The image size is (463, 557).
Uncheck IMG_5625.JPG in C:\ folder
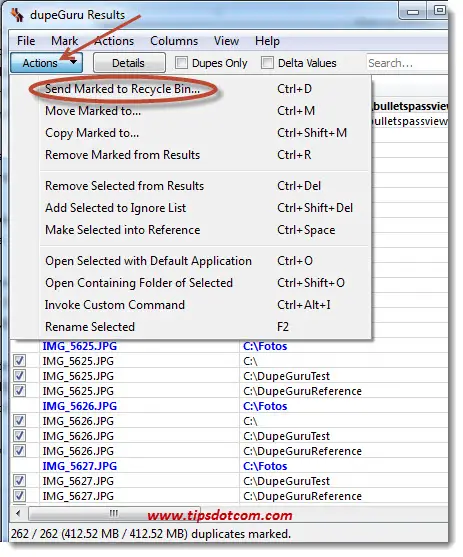[20, 361]
